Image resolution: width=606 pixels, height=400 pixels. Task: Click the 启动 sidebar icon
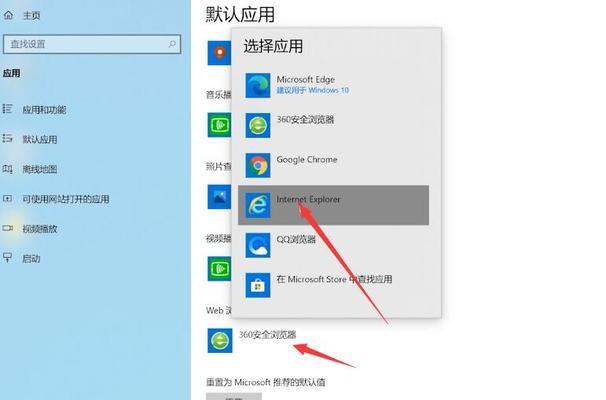click(7, 257)
